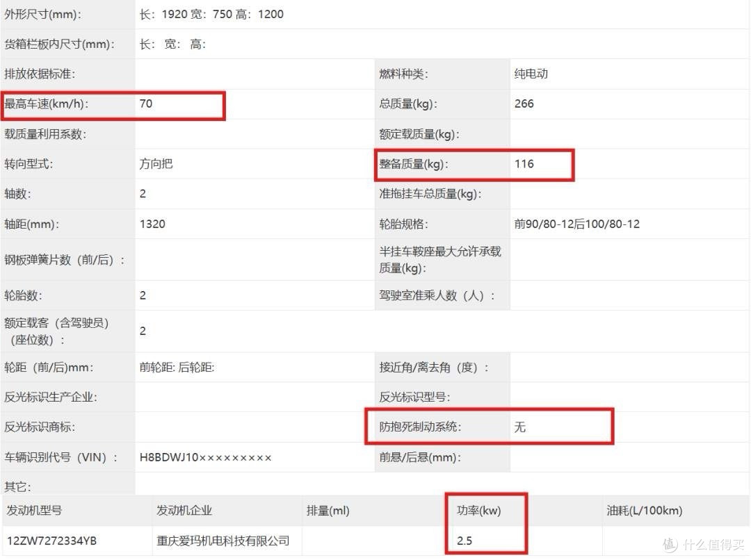This screenshot has height=560, width=751.
Task: Click the 轮胎规格 label
Action: point(403,224)
